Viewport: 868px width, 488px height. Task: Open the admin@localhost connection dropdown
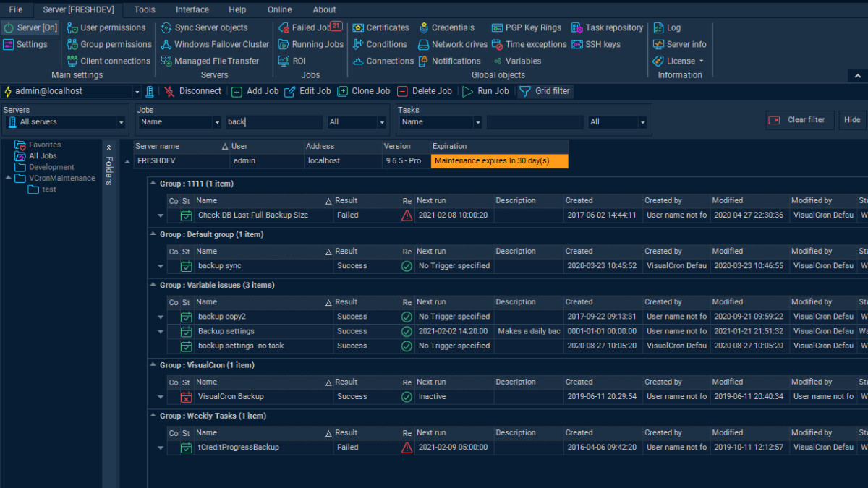(x=137, y=92)
